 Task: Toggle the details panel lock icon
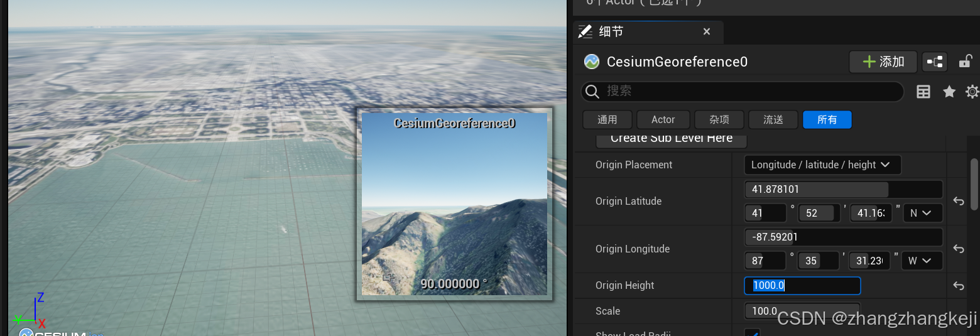point(965,62)
